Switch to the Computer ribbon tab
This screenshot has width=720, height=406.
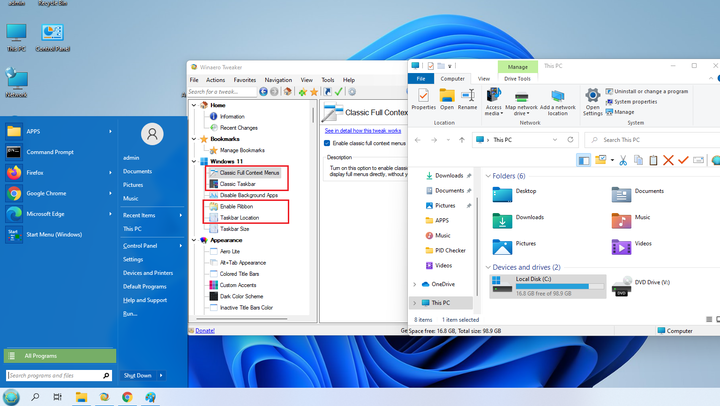pyautogui.click(x=452, y=79)
